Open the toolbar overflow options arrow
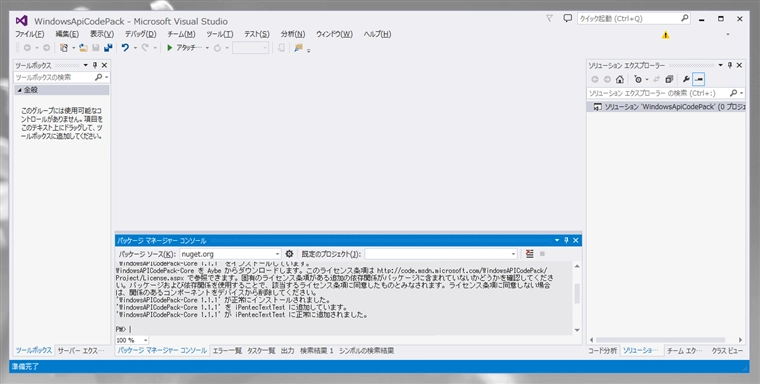 (308, 50)
